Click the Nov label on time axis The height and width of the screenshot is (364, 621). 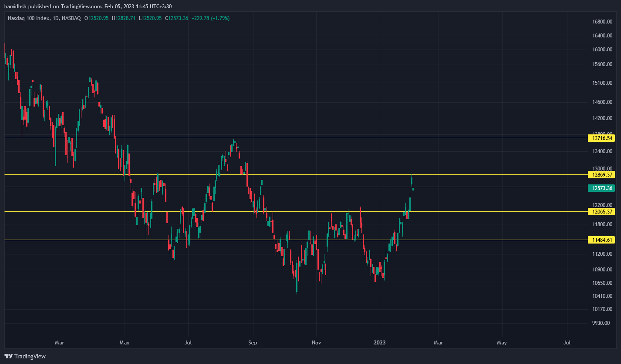tap(317, 343)
